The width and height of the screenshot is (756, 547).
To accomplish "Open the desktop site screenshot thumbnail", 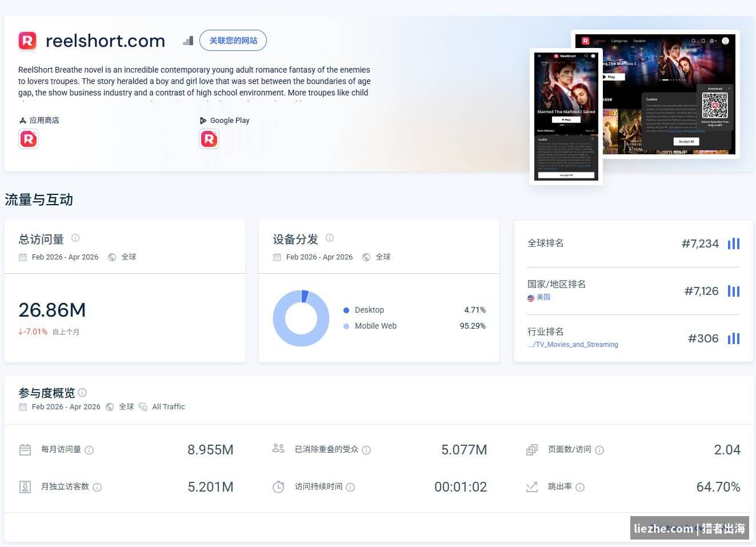I will point(671,94).
